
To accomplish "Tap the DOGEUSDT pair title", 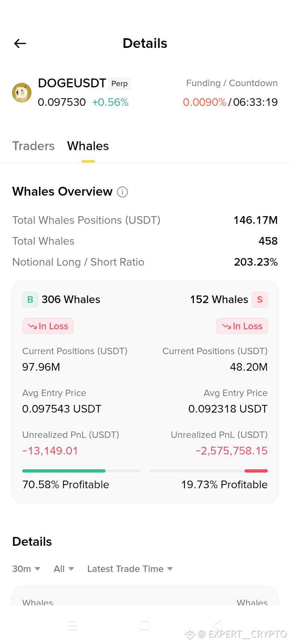I will [72, 83].
